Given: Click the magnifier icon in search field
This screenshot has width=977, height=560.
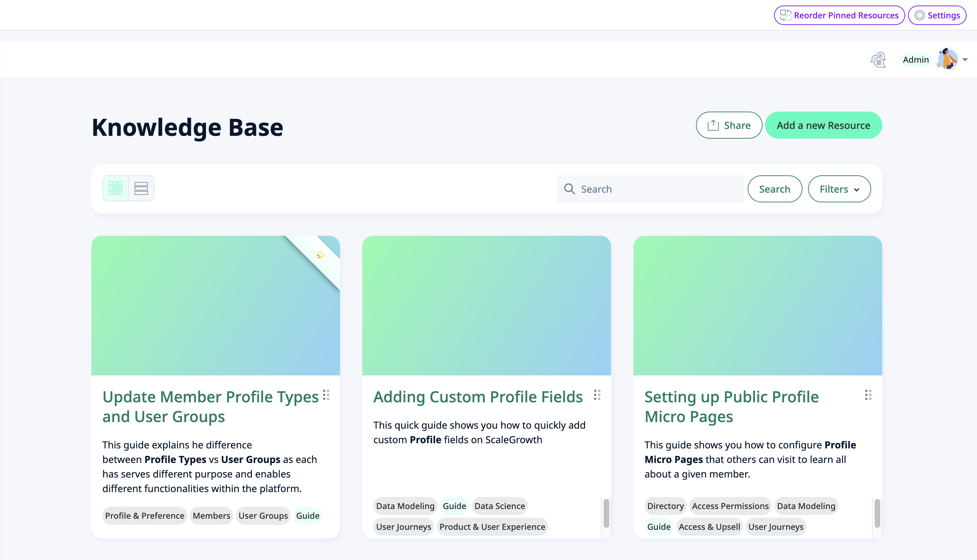Looking at the screenshot, I should tap(569, 189).
